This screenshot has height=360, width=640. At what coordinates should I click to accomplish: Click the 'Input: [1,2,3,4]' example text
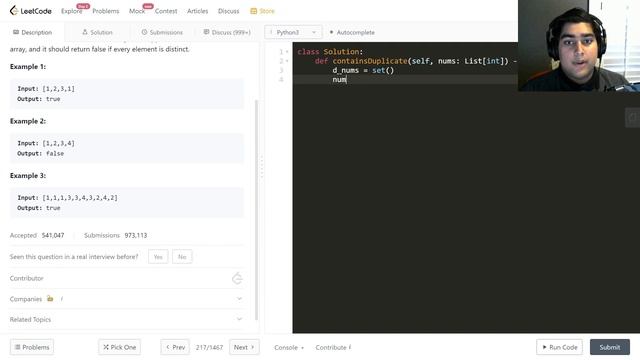(x=46, y=143)
